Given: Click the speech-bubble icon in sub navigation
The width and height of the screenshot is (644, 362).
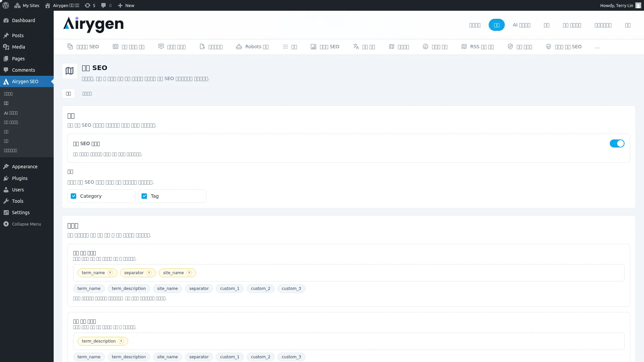Looking at the screenshot, I should click(161, 47).
